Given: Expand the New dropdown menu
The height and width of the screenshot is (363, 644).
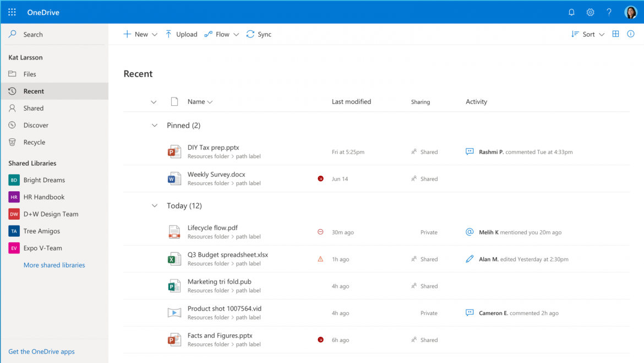Looking at the screenshot, I should coord(140,34).
